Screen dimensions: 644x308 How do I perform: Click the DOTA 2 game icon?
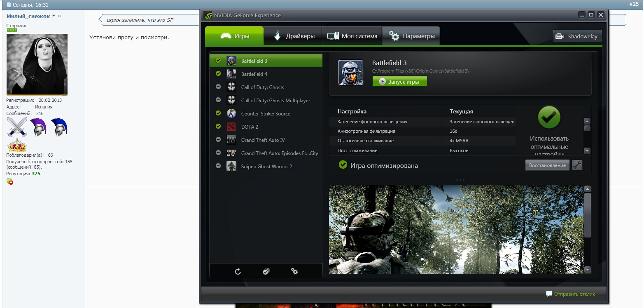coord(231,127)
